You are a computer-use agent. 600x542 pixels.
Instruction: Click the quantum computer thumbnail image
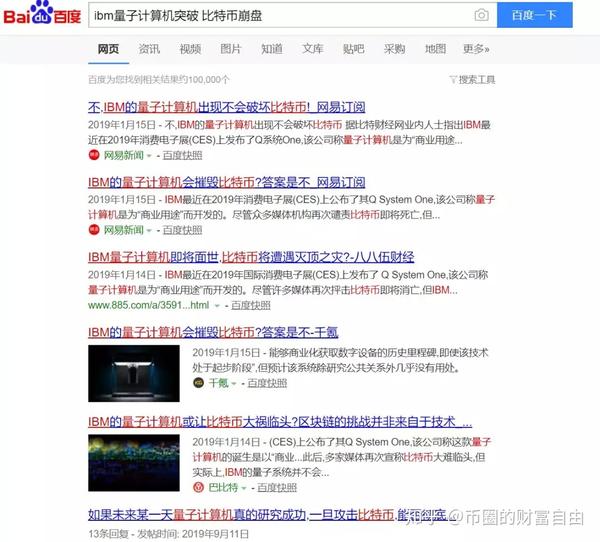[134, 373]
